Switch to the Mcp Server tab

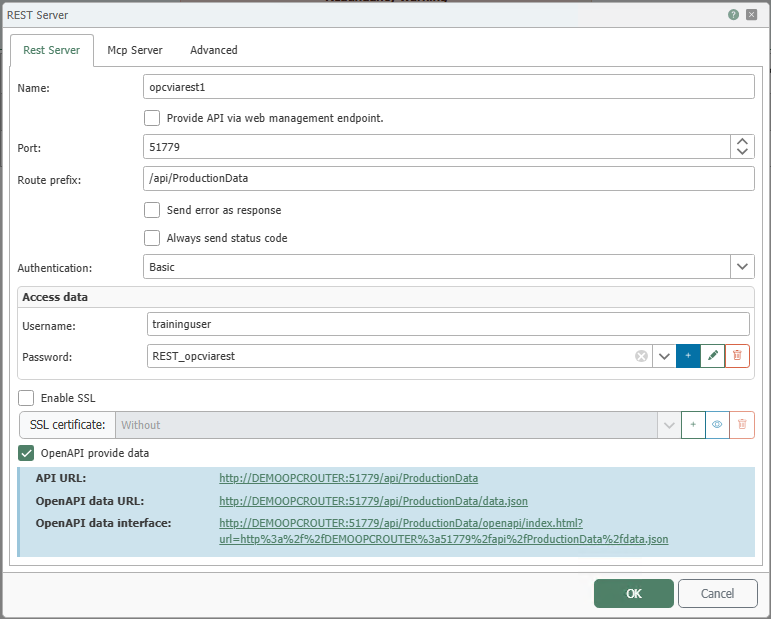(x=135, y=50)
